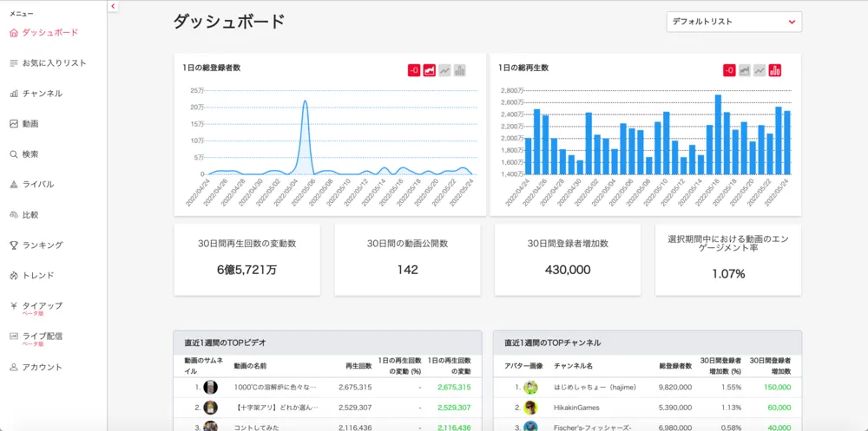The height and width of the screenshot is (431, 868).
Task: Click the 動画 icon in sidebar
Action: (14, 124)
